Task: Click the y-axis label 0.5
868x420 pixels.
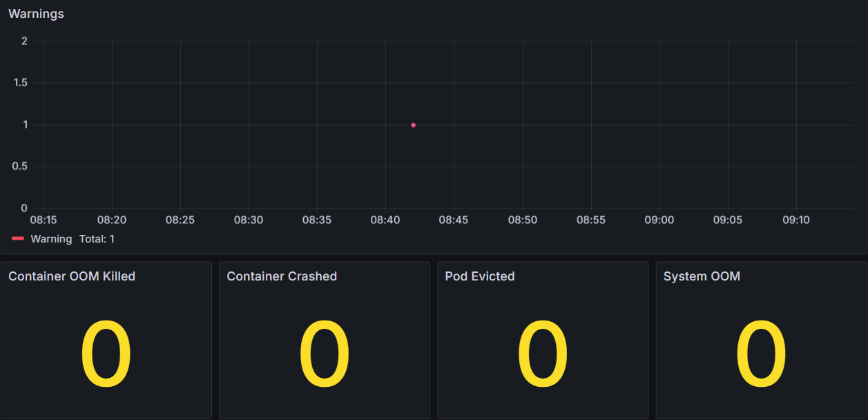Action: (x=21, y=166)
